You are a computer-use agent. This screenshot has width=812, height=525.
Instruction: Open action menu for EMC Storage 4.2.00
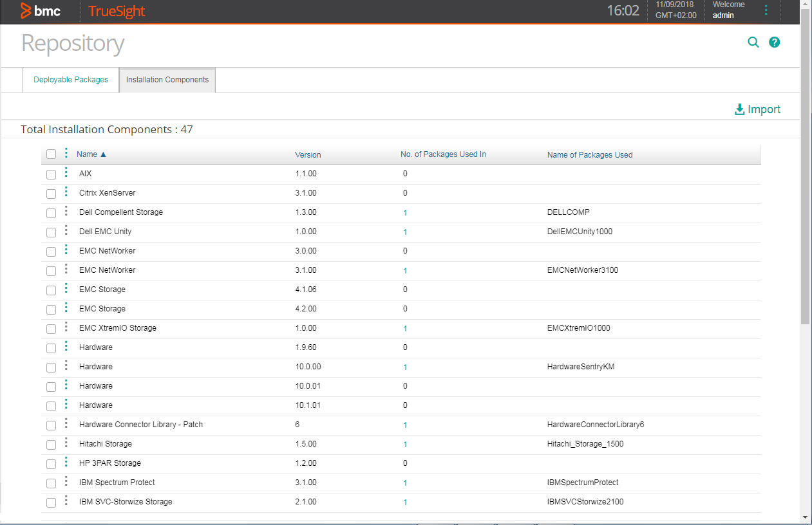(x=66, y=308)
